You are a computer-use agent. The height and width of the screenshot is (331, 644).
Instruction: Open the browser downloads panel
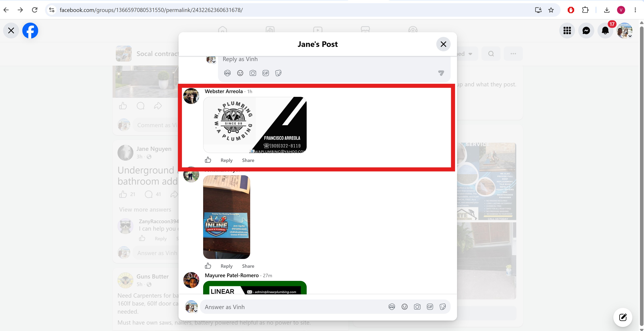(x=607, y=10)
